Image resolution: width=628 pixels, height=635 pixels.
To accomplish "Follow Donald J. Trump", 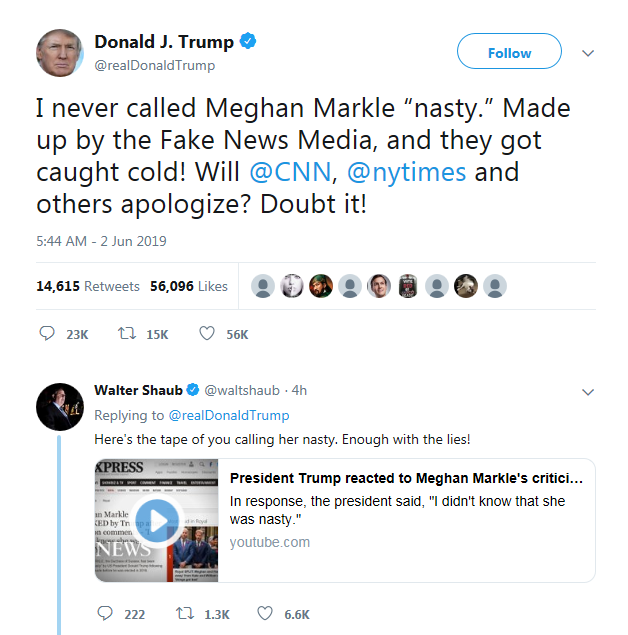I will [509, 53].
